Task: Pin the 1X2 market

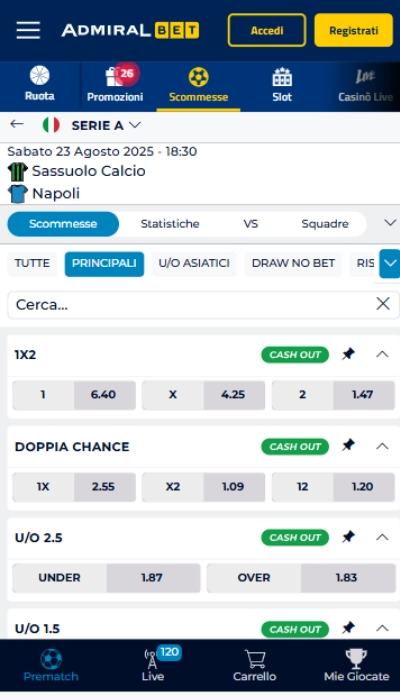Action: pyautogui.click(x=348, y=354)
